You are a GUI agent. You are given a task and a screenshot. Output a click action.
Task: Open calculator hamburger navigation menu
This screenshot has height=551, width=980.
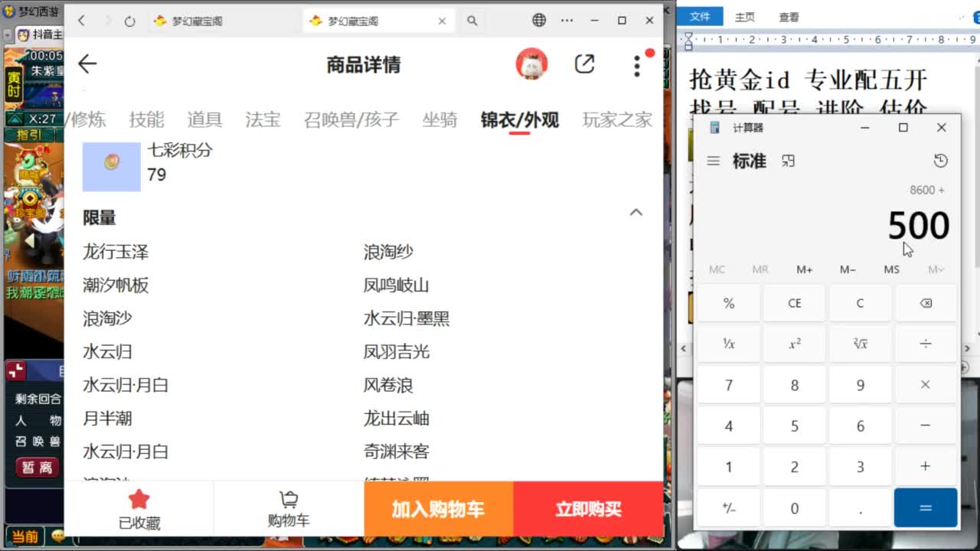(x=713, y=161)
